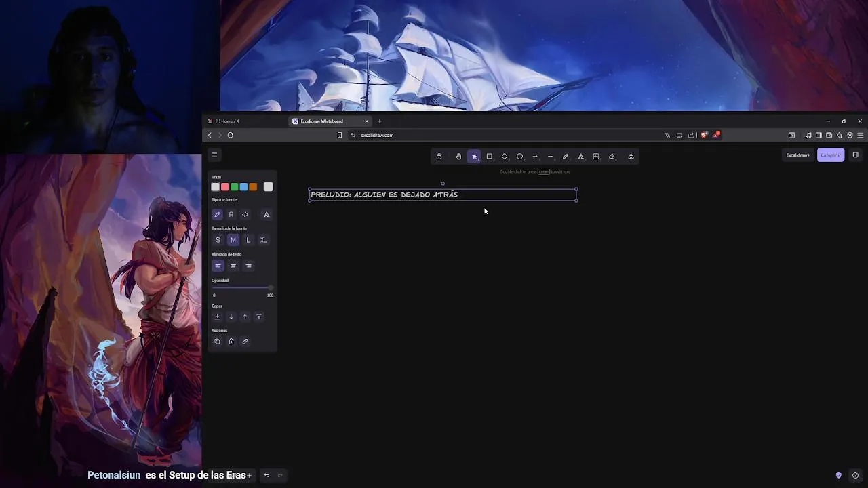Bring element to front layer
Screen dimensions: 868x488
pos(258,317)
